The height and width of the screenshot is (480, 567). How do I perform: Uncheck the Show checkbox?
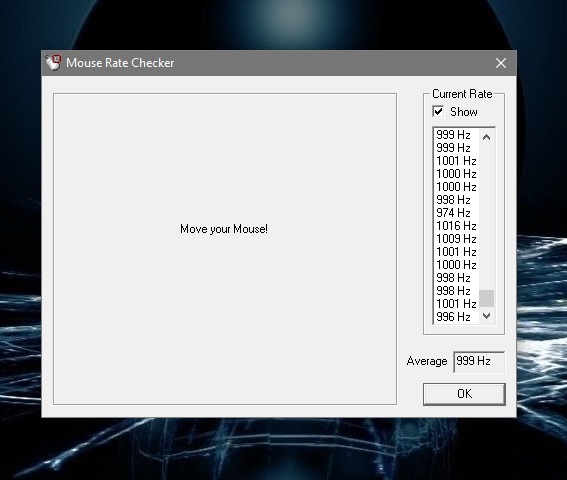(x=438, y=111)
